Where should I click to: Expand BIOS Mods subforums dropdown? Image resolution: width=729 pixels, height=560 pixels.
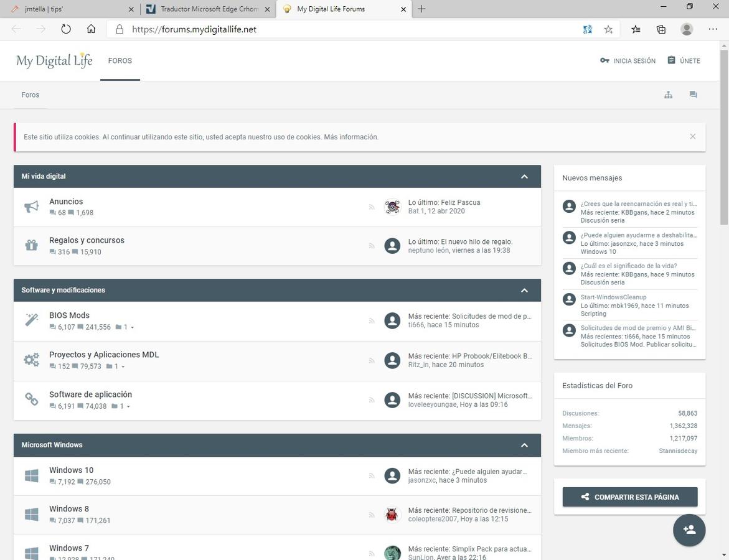click(x=125, y=327)
